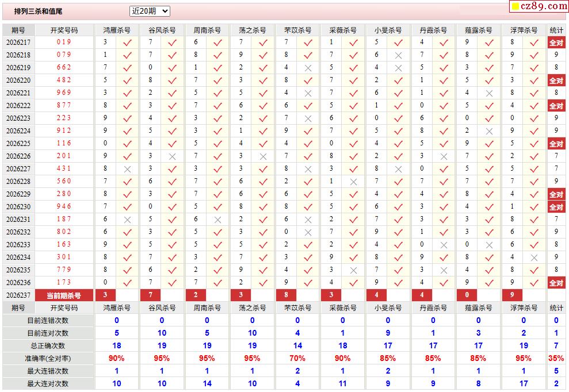Click the 全对 badge in row 2026236
Screen dimensions: 569x392
coord(556,283)
